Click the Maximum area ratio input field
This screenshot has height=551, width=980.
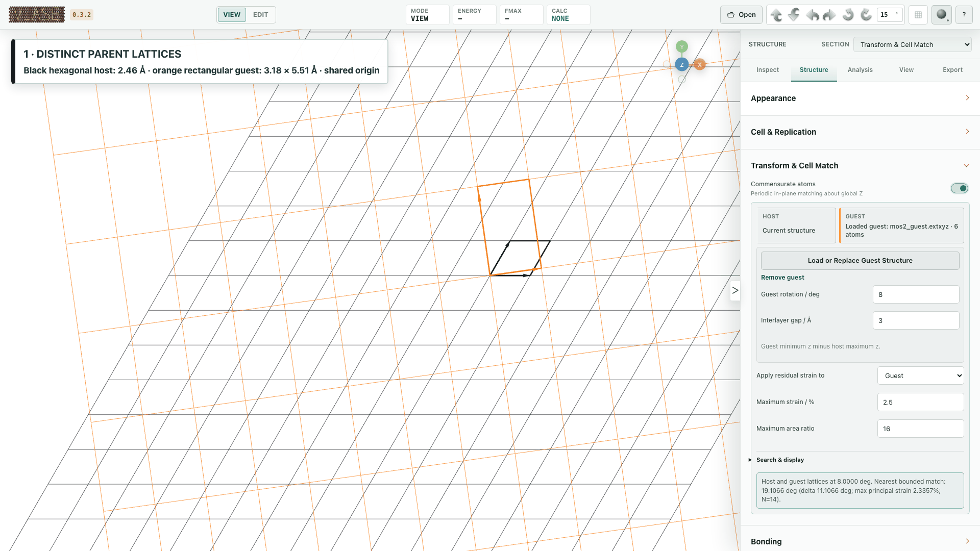pos(921,429)
